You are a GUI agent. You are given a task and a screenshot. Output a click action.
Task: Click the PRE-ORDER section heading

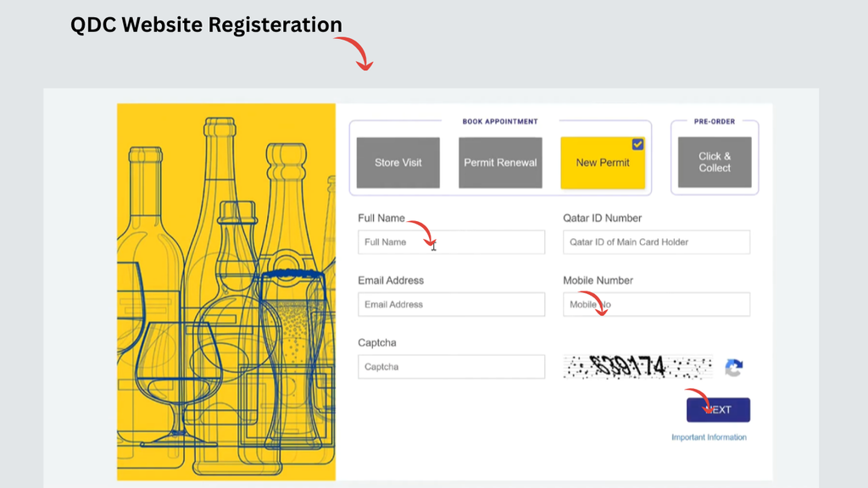(715, 121)
